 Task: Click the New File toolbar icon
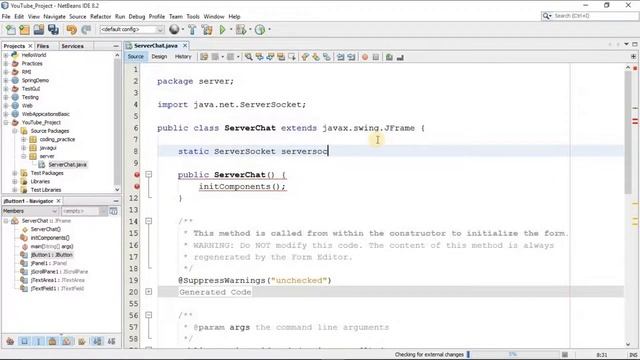[x=11, y=29]
